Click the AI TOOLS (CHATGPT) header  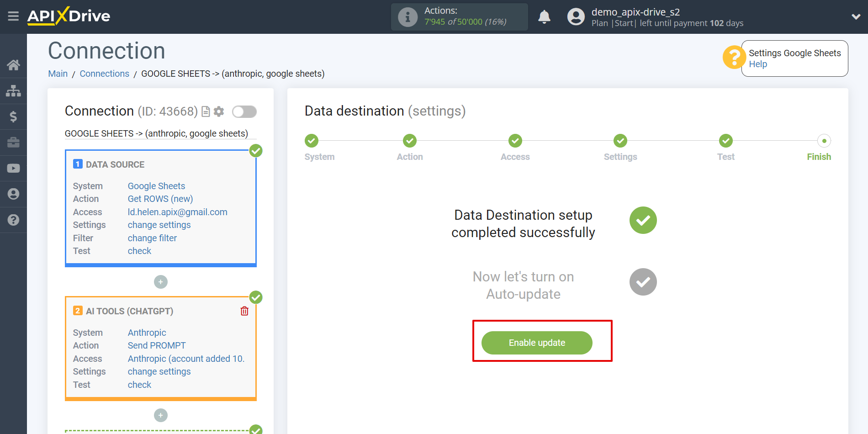(130, 311)
